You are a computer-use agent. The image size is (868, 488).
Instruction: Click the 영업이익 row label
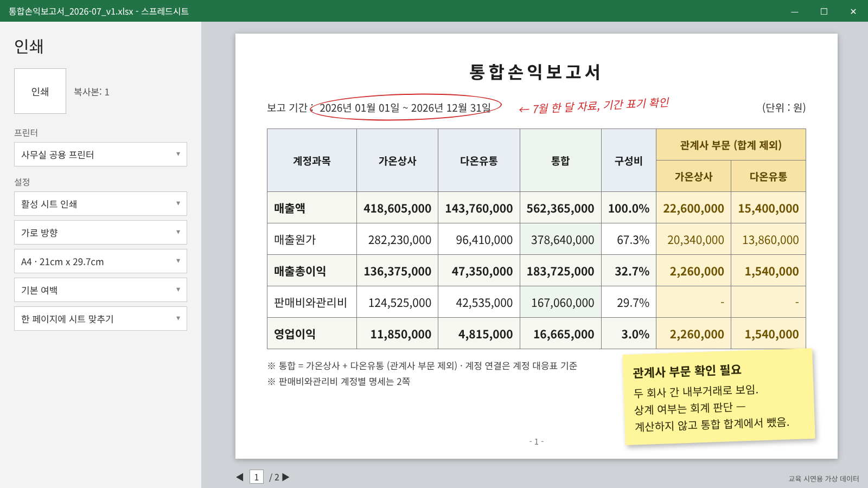[295, 334]
